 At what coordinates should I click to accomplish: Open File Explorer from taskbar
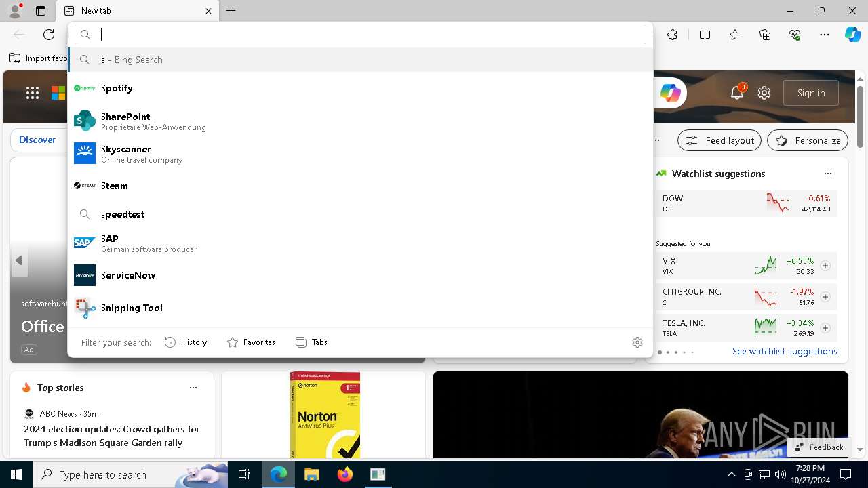point(311,474)
